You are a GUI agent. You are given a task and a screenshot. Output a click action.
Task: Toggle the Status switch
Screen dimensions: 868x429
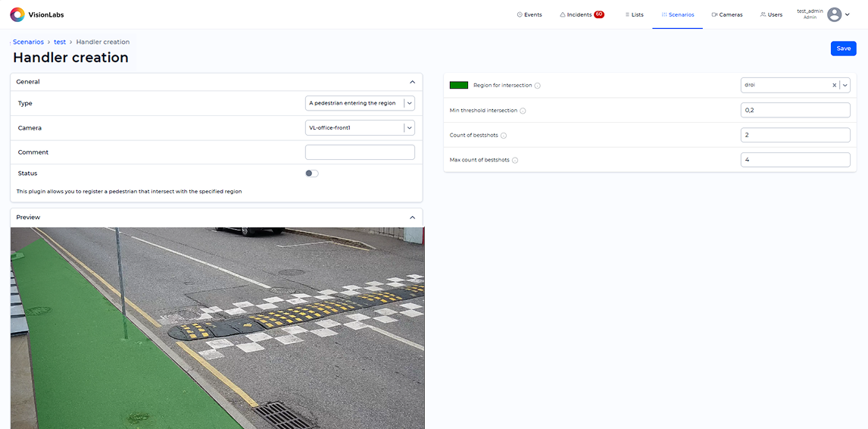[311, 174]
